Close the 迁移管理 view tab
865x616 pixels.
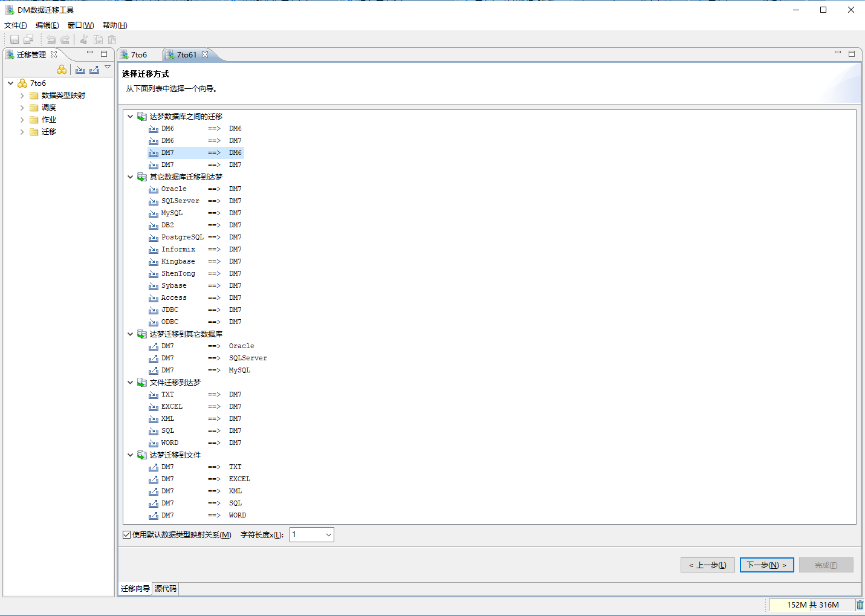[x=54, y=54]
